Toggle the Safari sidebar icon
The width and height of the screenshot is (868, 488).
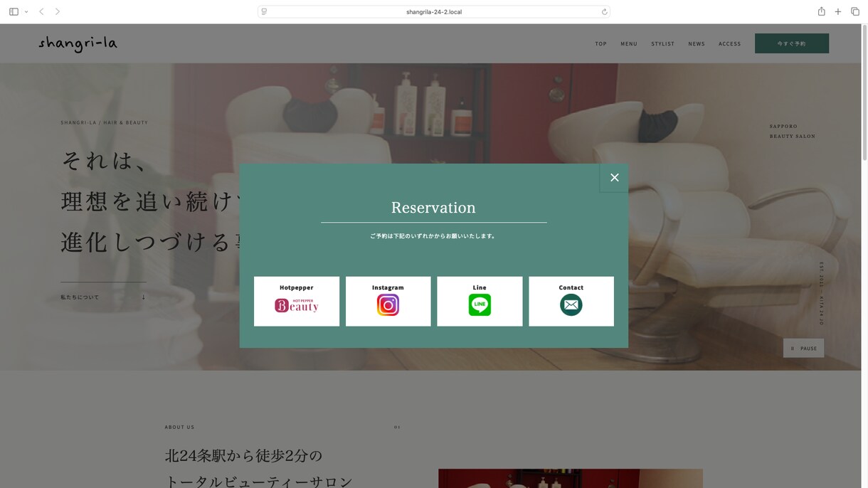coord(14,11)
